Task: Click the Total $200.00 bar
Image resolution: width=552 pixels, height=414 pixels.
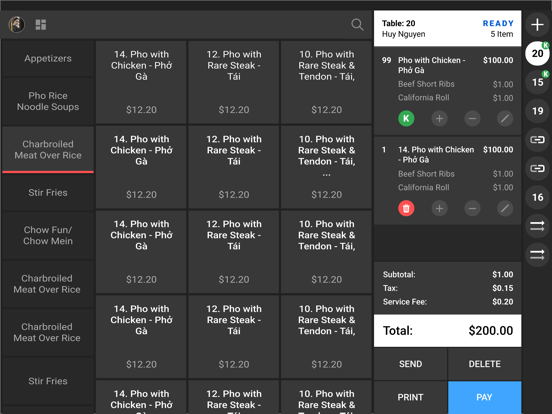Action: [x=447, y=331]
